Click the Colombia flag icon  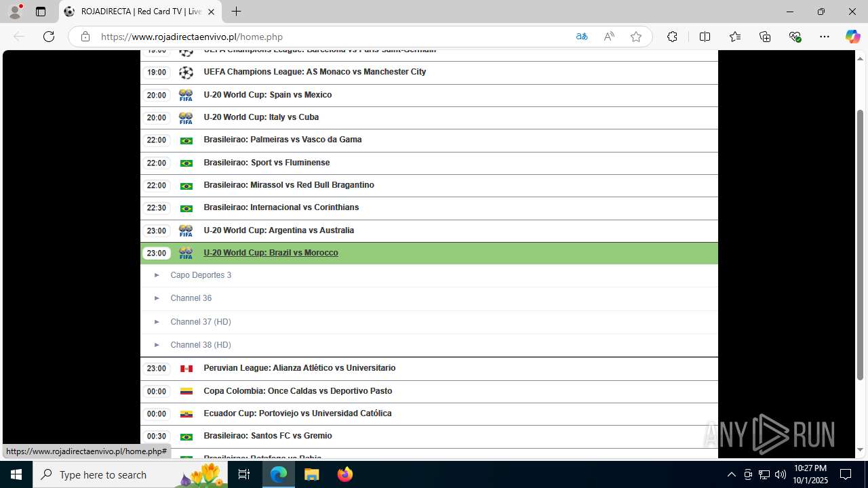(x=186, y=392)
